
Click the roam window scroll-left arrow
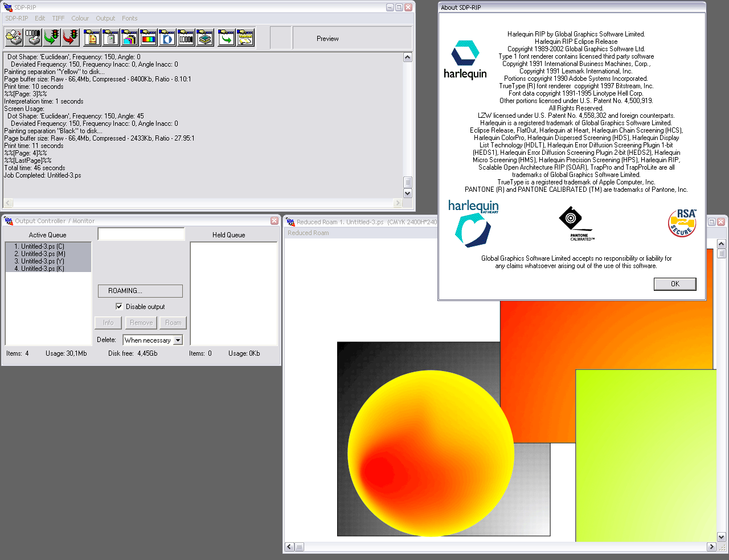(x=289, y=547)
